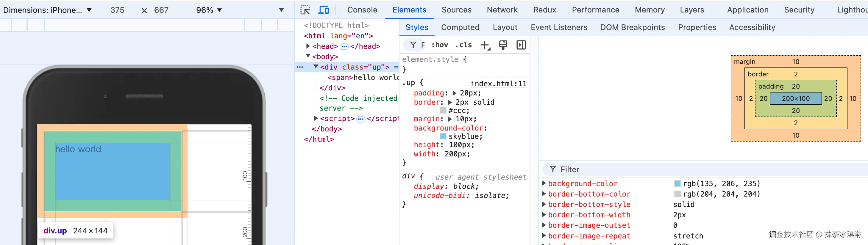Open the 96% zoom dropdown

tap(209, 10)
